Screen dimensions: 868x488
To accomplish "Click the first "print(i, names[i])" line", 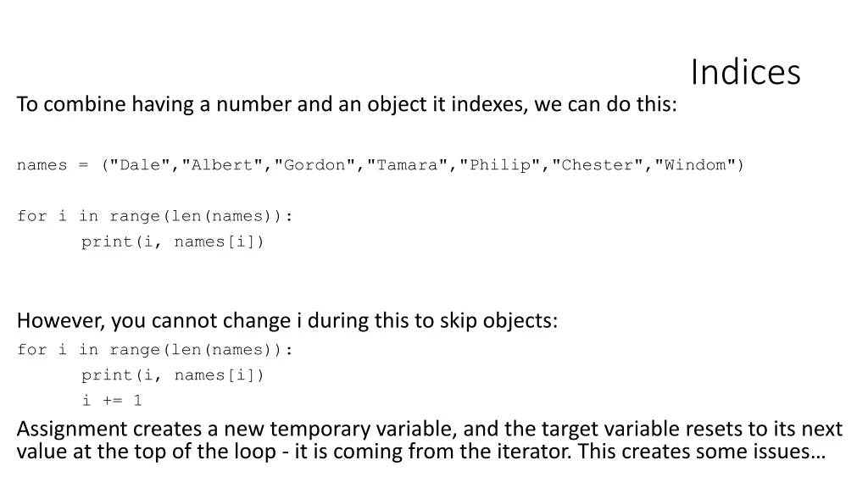I will [x=173, y=241].
